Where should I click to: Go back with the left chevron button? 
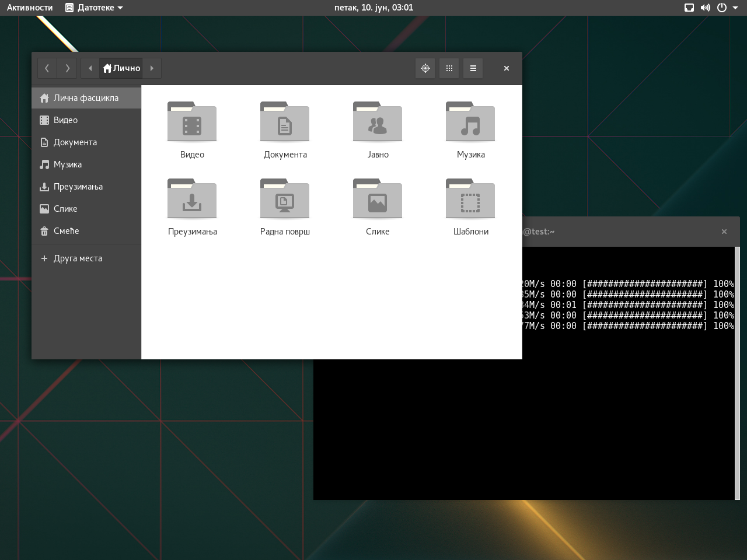pos(47,68)
